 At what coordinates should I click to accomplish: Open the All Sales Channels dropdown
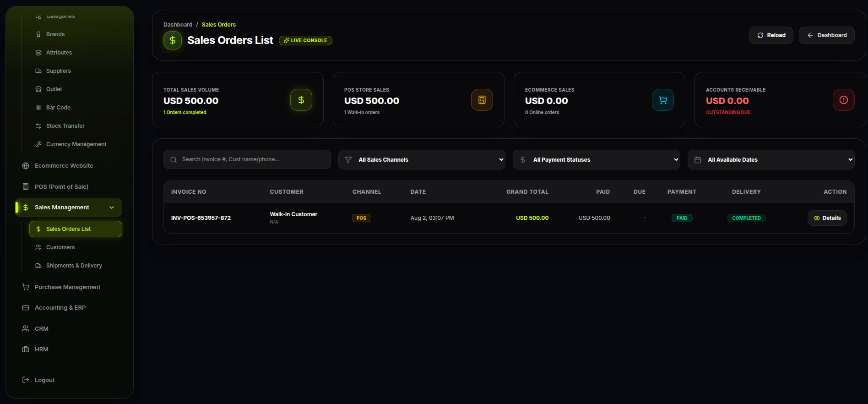pos(422,160)
